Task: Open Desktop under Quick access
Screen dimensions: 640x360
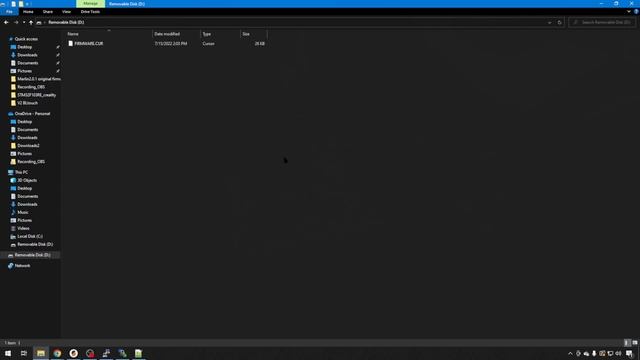Action: tap(24, 47)
